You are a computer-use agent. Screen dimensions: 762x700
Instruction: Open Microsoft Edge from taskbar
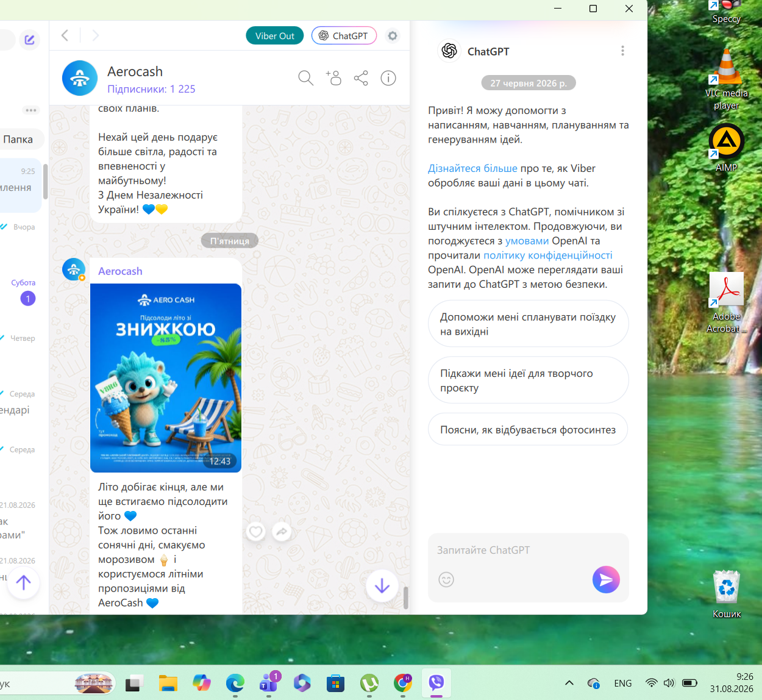click(235, 684)
